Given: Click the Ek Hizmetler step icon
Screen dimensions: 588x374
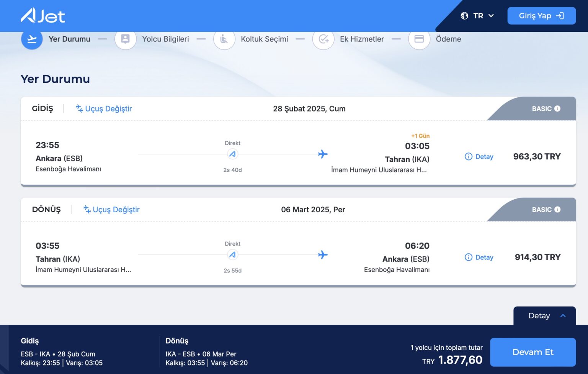Looking at the screenshot, I should [323, 39].
